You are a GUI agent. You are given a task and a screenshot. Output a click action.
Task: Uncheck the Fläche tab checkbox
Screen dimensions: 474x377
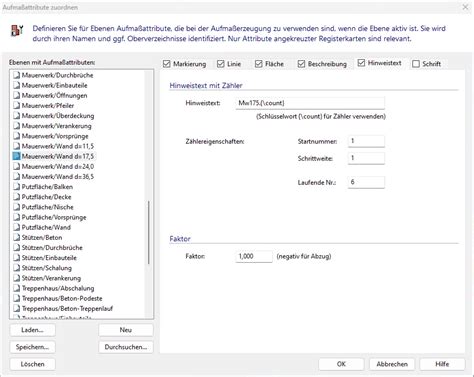pos(259,64)
